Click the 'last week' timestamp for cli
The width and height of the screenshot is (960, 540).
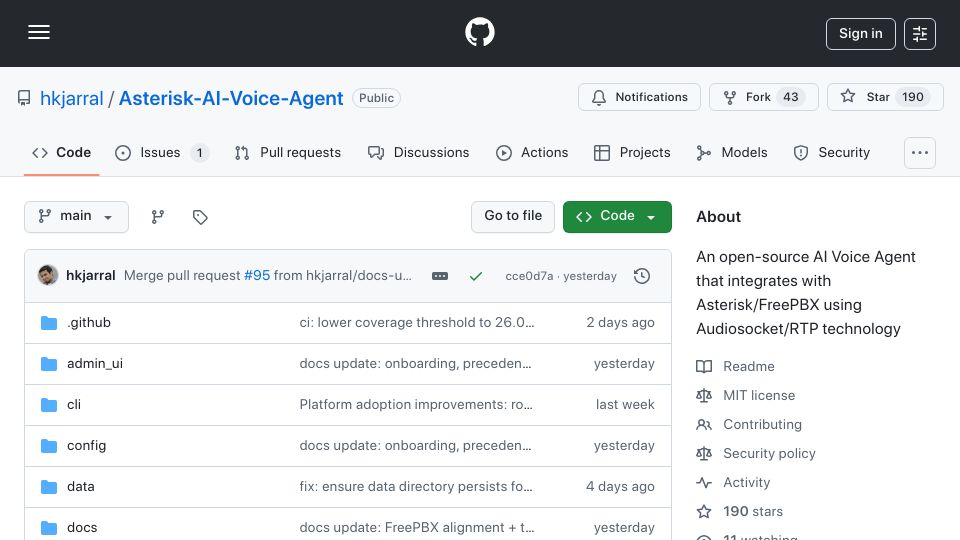click(625, 405)
